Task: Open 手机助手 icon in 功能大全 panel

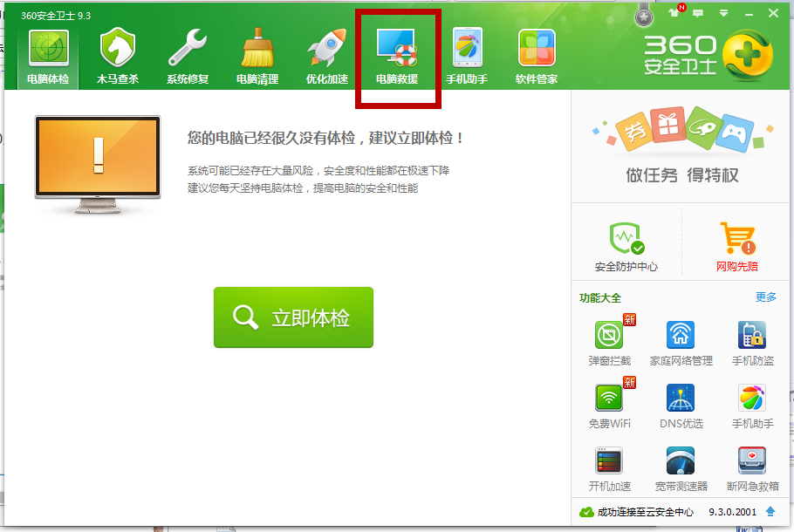Action: [x=752, y=398]
